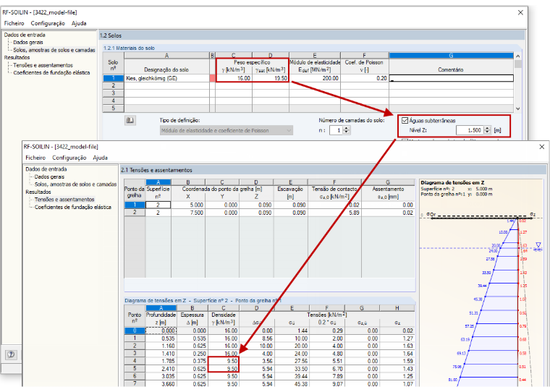This screenshot has height=392, width=550.
Task: Click X coordinate 7.500 cell
Action: pos(188,213)
